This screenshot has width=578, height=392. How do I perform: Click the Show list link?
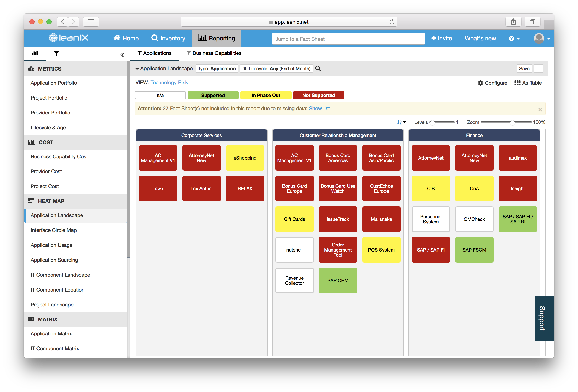tap(319, 109)
